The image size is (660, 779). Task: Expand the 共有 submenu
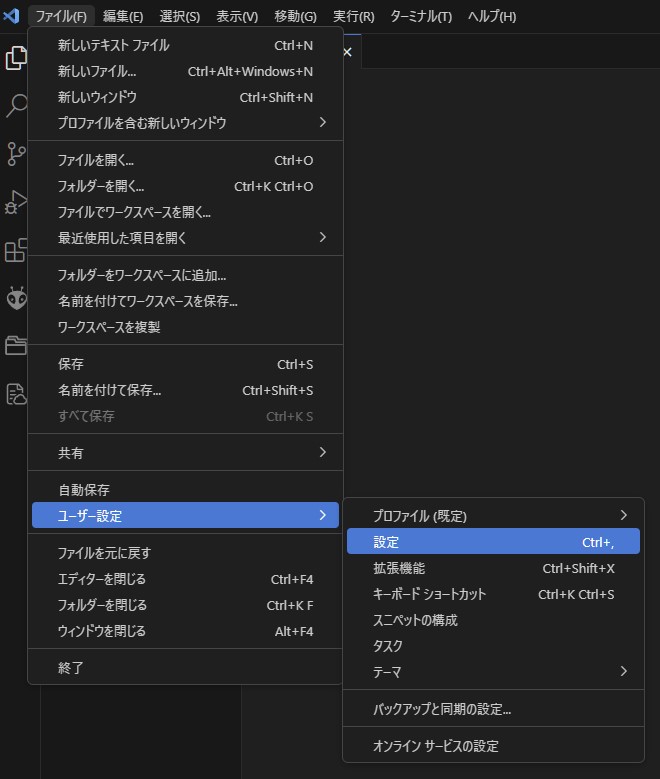pyautogui.click(x=185, y=453)
